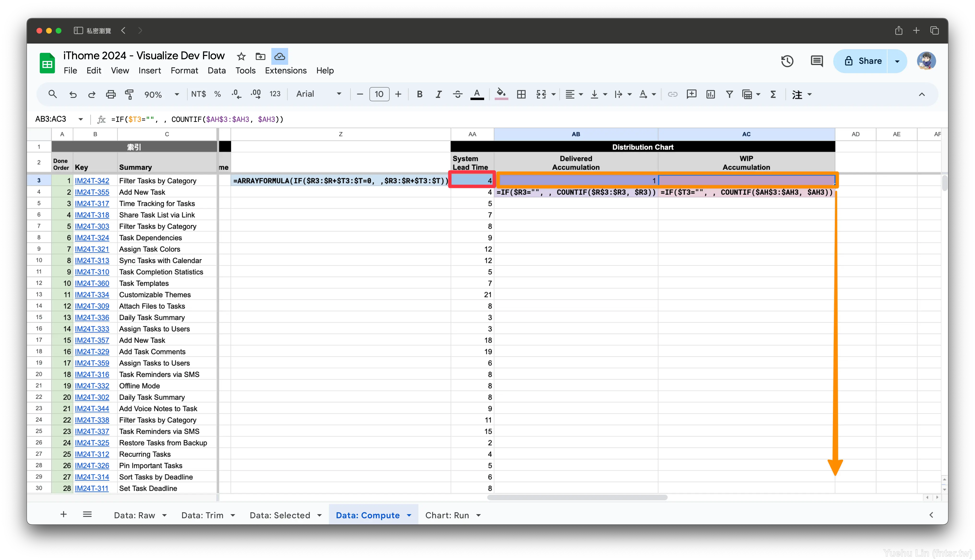Open the IM24T-355 link

(92, 192)
